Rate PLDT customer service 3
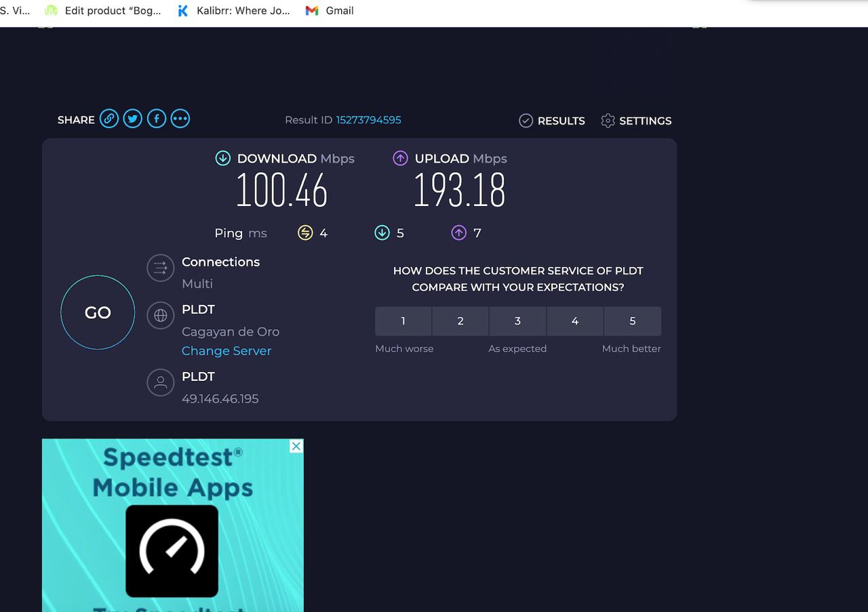 tap(517, 321)
